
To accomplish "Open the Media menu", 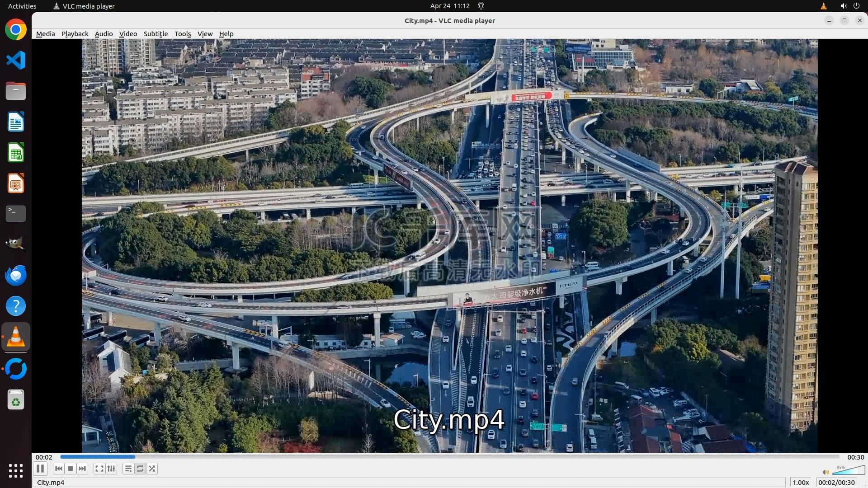I will [x=45, y=34].
